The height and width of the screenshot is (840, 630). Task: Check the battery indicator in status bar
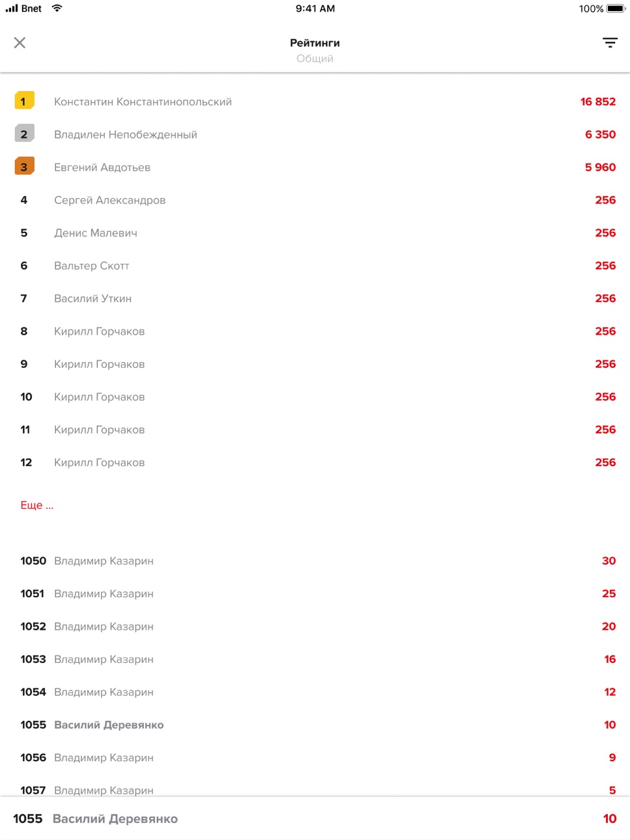coord(616,8)
